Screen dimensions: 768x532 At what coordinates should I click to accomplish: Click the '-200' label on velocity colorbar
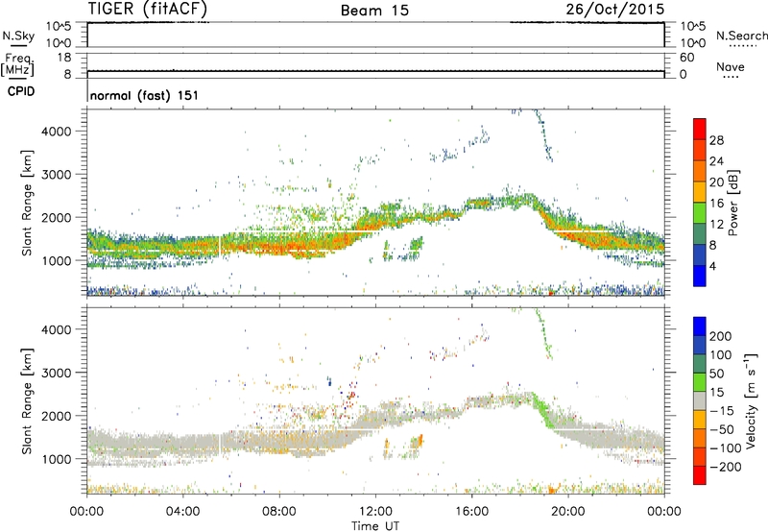[725, 467]
